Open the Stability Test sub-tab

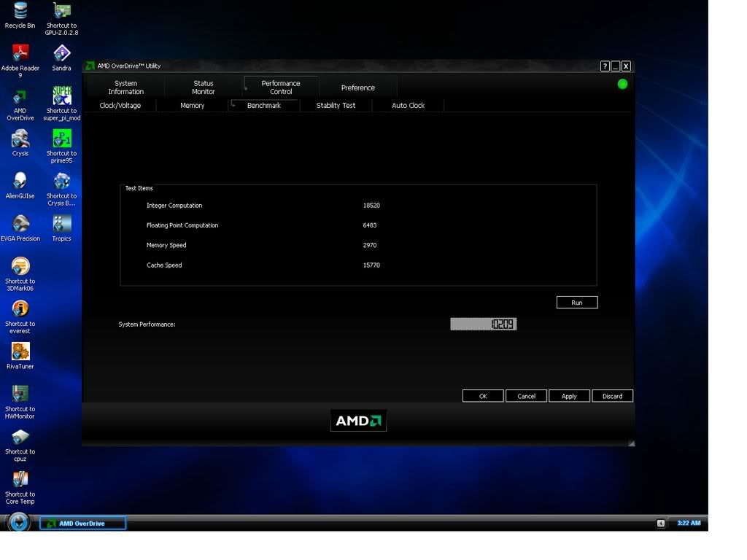click(x=336, y=105)
